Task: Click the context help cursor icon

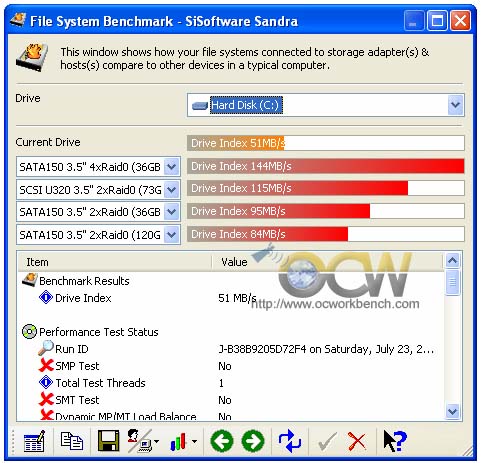Action: coord(395,441)
